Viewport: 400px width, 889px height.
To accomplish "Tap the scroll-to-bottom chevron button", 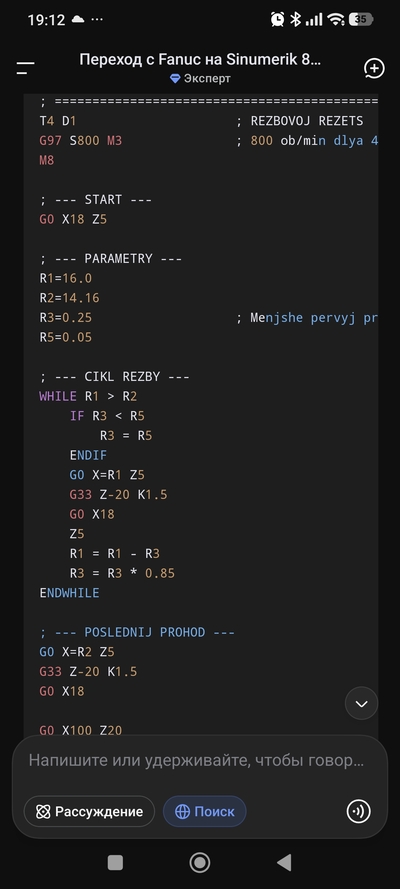I will point(361,704).
